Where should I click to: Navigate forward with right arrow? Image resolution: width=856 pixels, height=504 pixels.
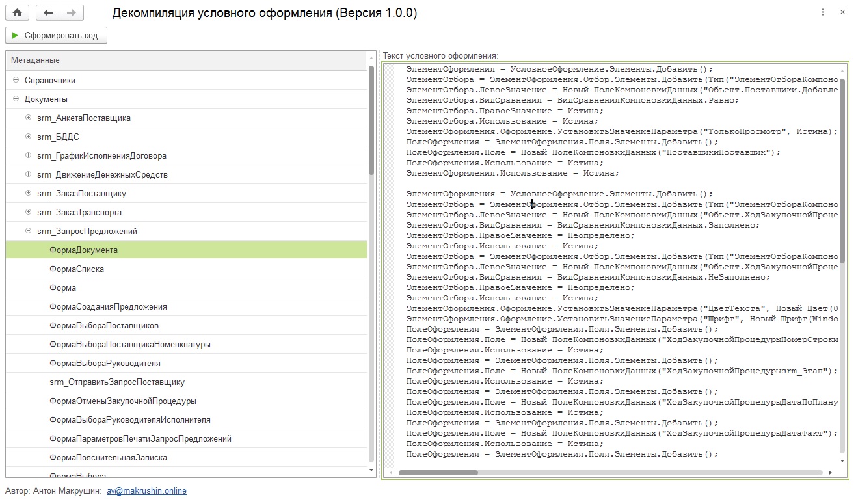click(x=72, y=12)
